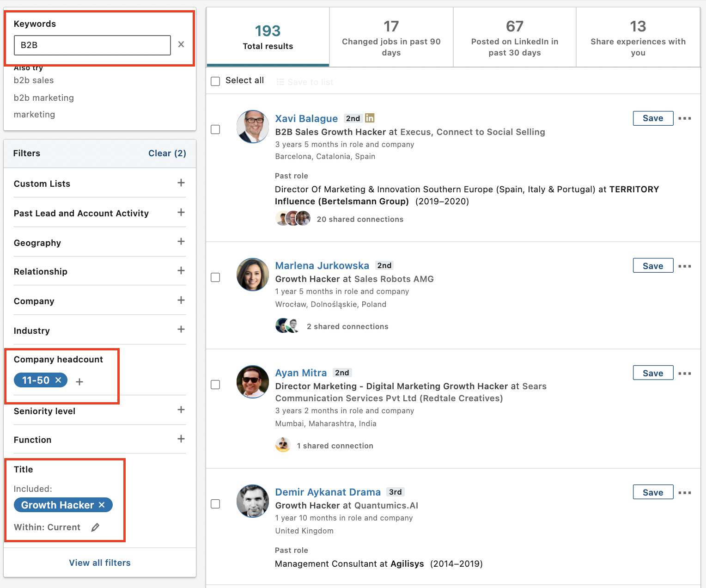Open the Quantumics.AI company link
The height and width of the screenshot is (588, 706).
[386, 506]
